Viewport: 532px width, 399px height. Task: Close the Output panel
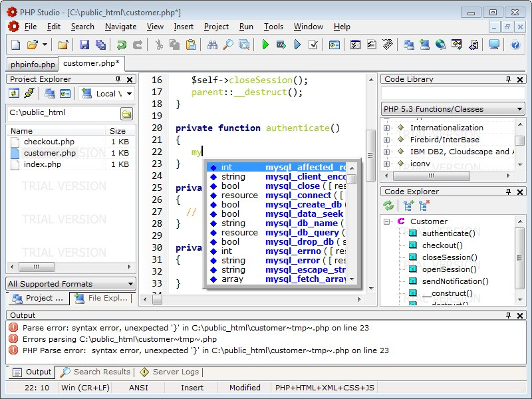[x=520, y=315]
